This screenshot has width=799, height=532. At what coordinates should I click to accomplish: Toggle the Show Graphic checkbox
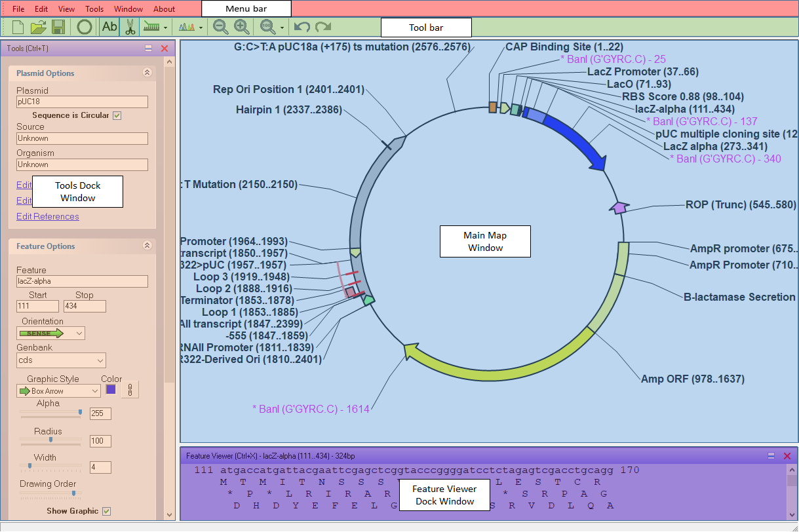pyautogui.click(x=106, y=511)
